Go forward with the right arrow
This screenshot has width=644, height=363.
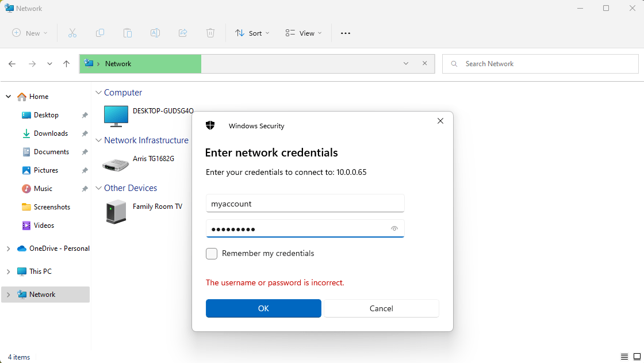32,64
